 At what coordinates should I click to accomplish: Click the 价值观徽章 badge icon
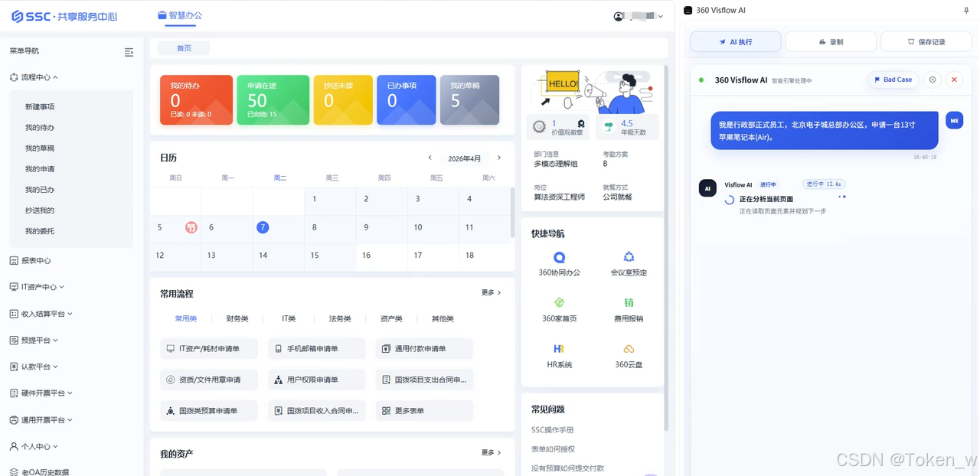(x=541, y=127)
